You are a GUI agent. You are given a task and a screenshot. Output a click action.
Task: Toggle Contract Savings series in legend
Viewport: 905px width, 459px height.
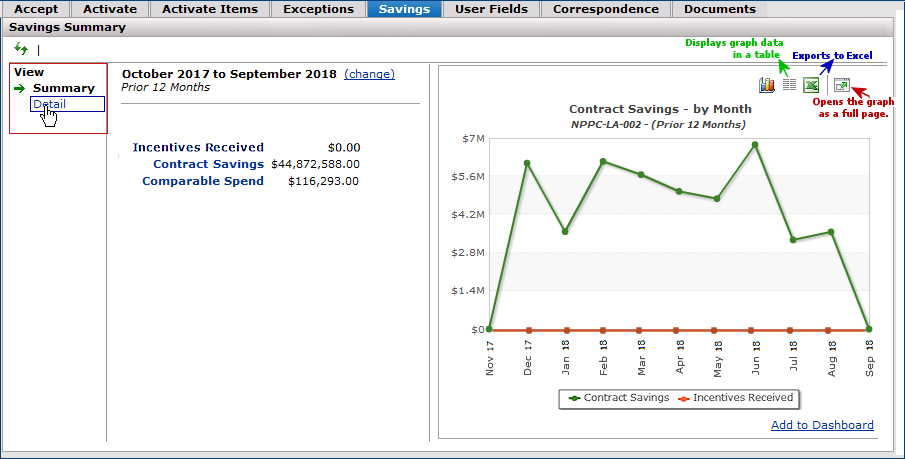click(619, 398)
